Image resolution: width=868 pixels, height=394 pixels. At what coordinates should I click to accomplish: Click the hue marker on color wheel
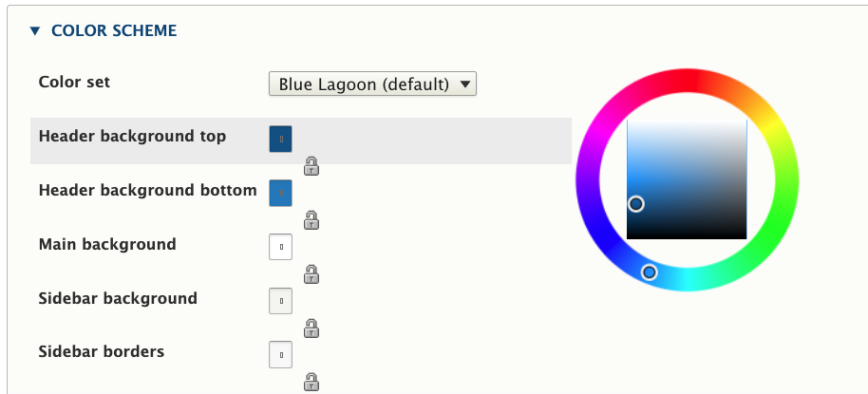[650, 272]
